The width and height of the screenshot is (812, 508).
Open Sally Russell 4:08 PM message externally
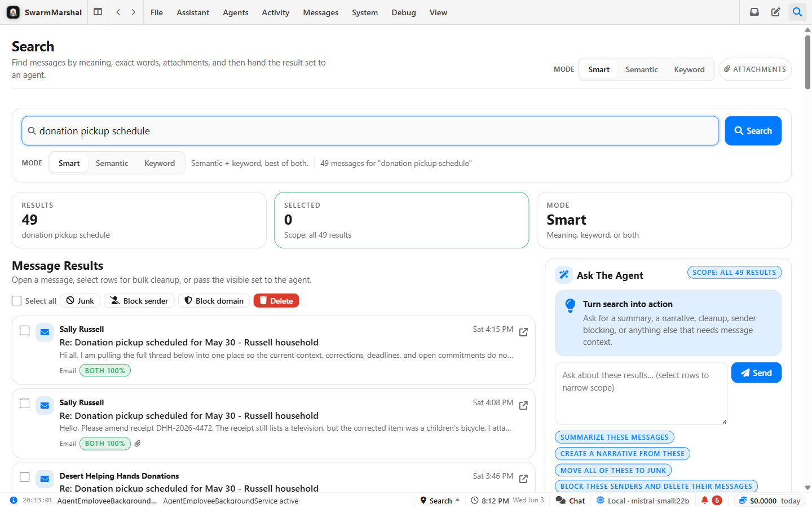click(x=523, y=405)
